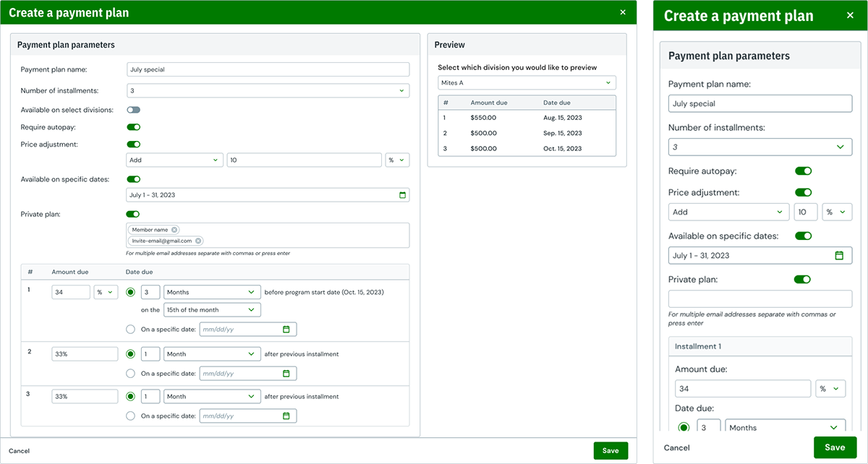Remove the Member name chip
The width and height of the screenshot is (868, 464).
(x=174, y=230)
